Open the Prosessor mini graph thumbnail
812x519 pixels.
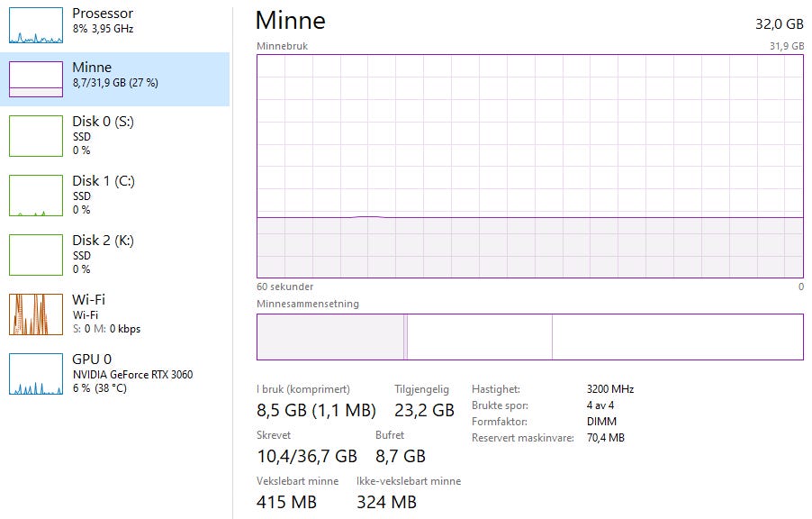click(x=36, y=24)
